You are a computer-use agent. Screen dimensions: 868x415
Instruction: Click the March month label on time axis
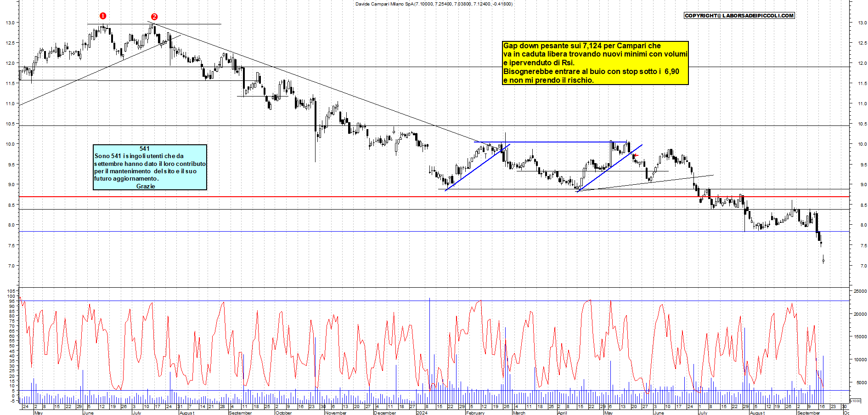pyautogui.click(x=519, y=413)
